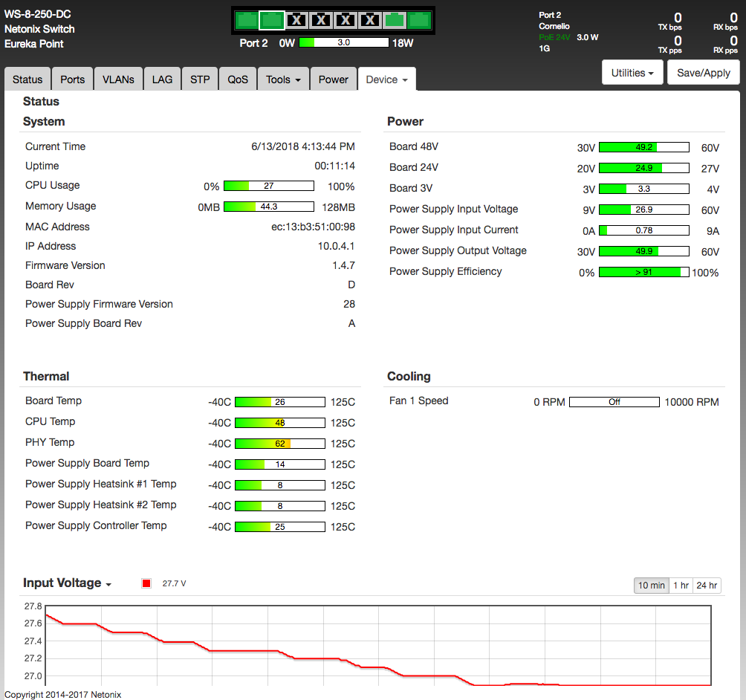Viewport: 746px width, 700px height.
Task: Set graph range to 24 hr
Action: point(707,586)
